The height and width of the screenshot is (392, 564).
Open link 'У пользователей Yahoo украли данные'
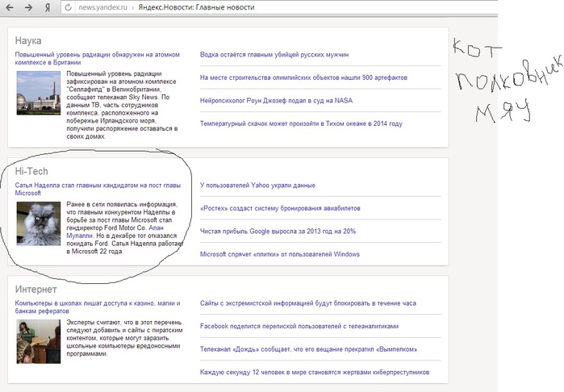pos(257,186)
